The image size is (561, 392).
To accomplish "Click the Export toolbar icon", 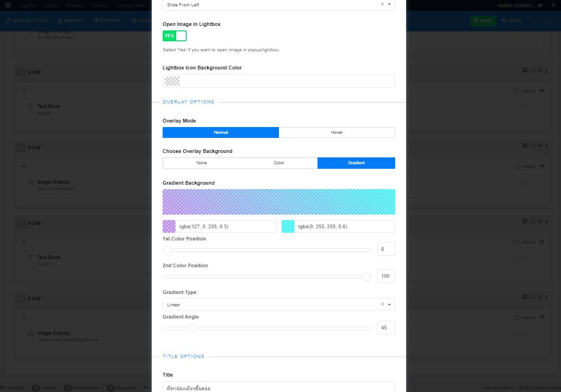I will pyautogui.click(x=96, y=21).
